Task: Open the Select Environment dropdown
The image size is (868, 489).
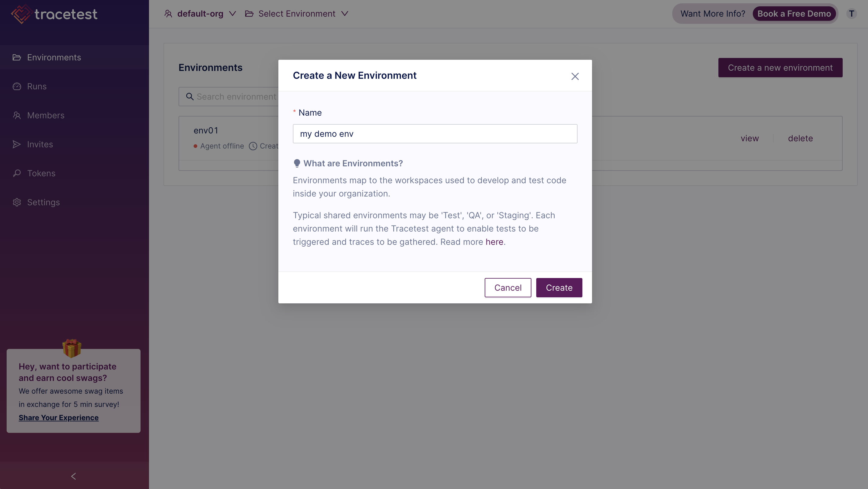Action: 296,14
